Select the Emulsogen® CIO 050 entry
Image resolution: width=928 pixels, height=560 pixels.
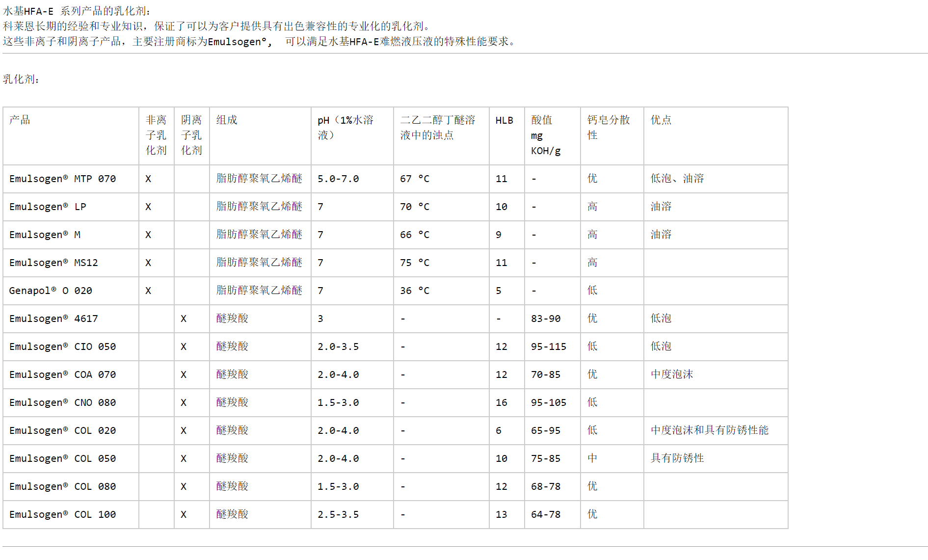point(62,347)
